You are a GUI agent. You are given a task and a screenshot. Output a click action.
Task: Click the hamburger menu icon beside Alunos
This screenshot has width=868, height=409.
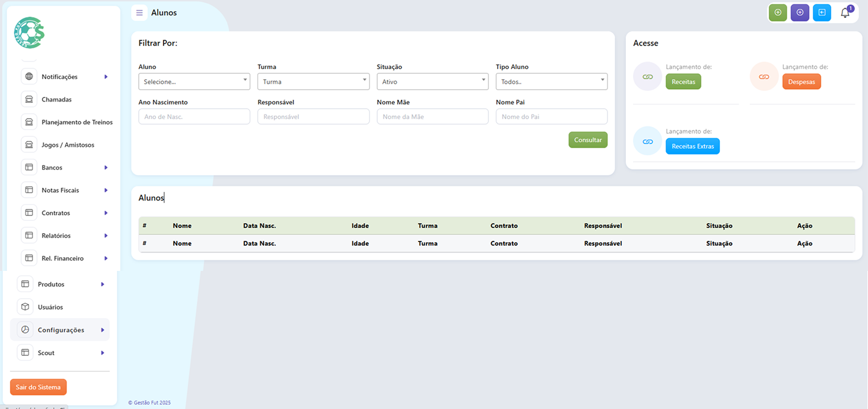[x=139, y=12]
